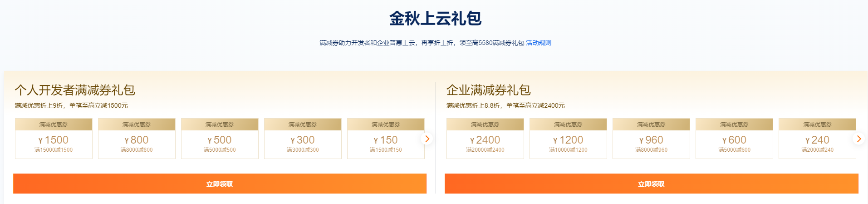Viewport: 868px width, 204px height.
Task: Select the ¥600 enterprise coupon card
Action: pos(734,139)
